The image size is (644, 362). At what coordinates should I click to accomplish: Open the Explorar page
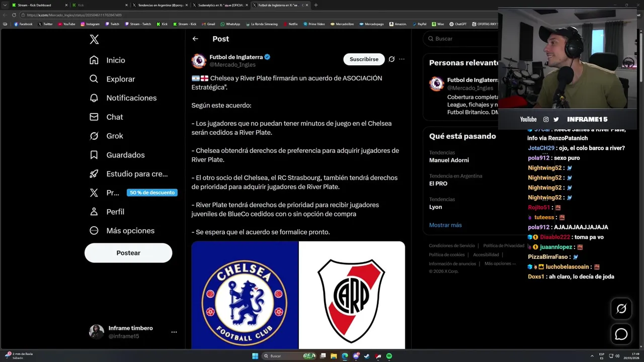point(112,79)
